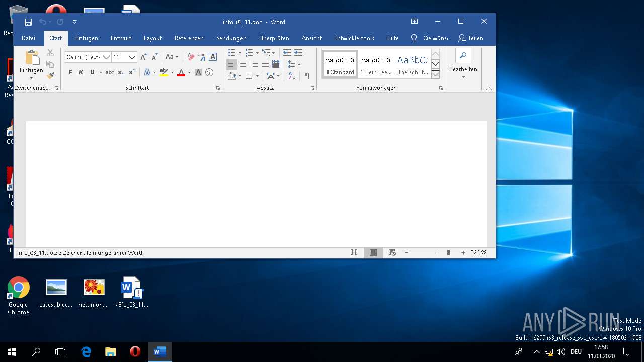Sort text with the A-Z icon
This screenshot has width=644, height=362.
[292, 76]
